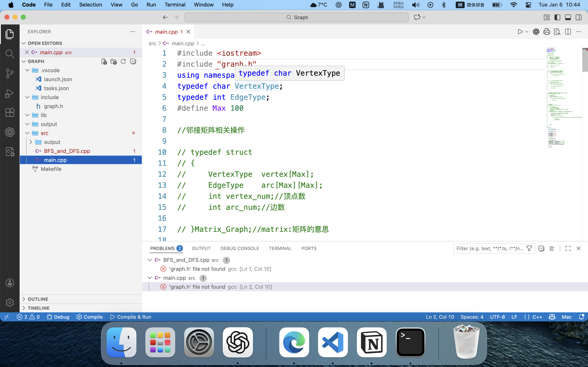The width and height of the screenshot is (588, 367).
Task: Open the Run and Debug view
Action: coord(10,93)
